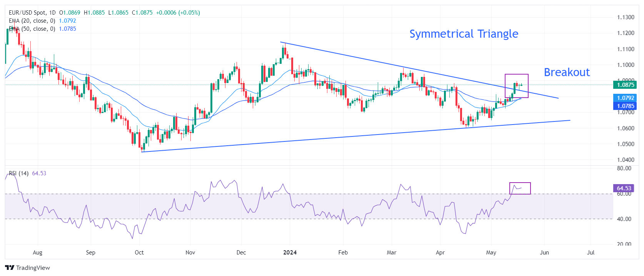644x276 pixels.
Task: Select the purple breakout rectangle on price chart
Action: click(517, 75)
